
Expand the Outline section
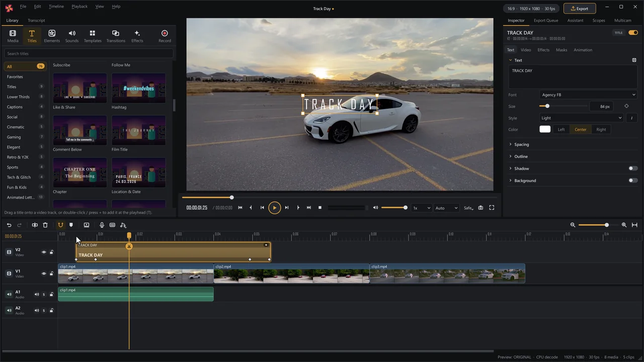[521, 156]
